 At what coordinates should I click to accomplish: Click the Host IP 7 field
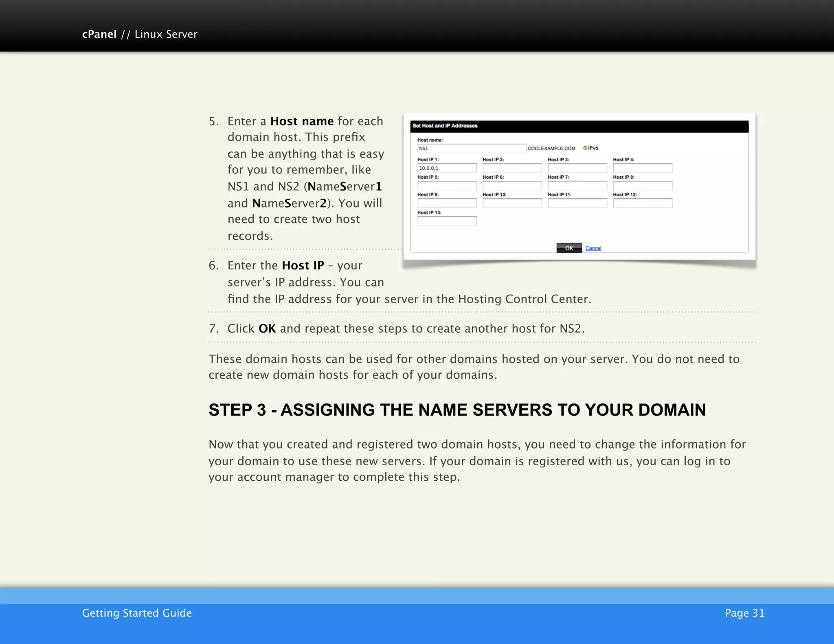tap(577, 186)
